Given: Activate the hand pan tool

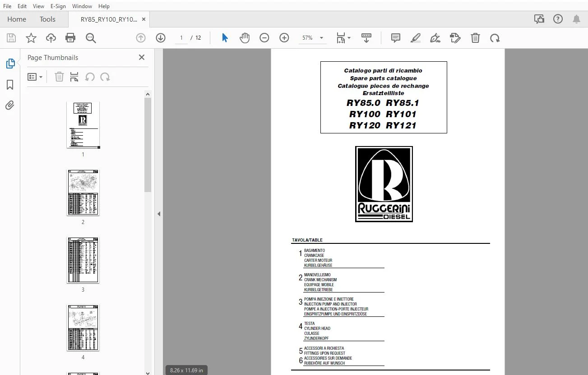Looking at the screenshot, I should [245, 38].
